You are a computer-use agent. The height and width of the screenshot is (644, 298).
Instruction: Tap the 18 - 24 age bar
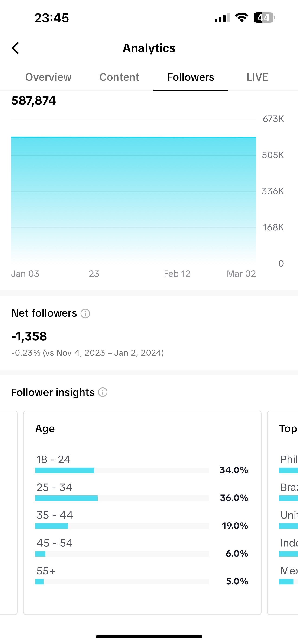[x=122, y=471]
